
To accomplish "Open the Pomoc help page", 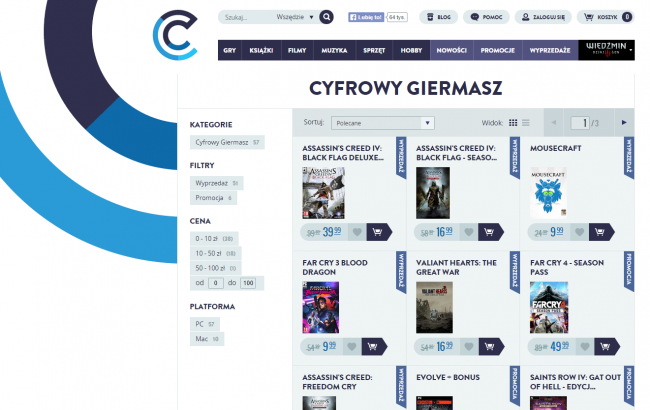I will (486, 17).
